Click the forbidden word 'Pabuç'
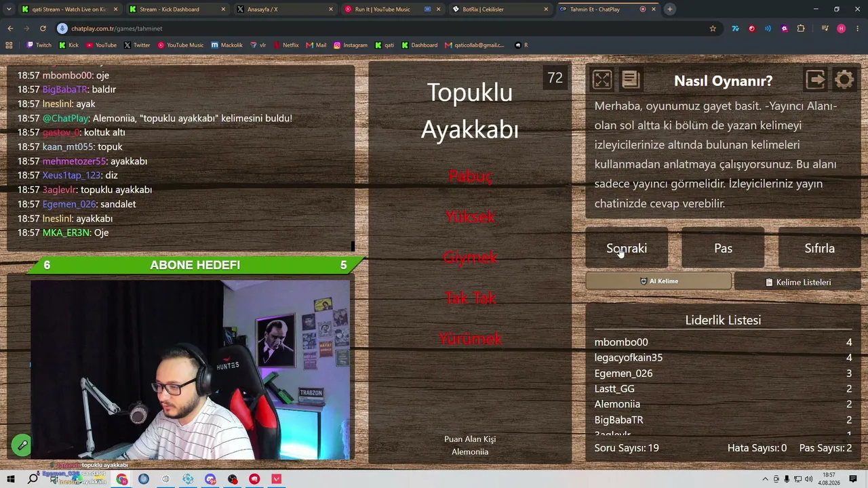This screenshot has height=488, width=868. coord(470,176)
